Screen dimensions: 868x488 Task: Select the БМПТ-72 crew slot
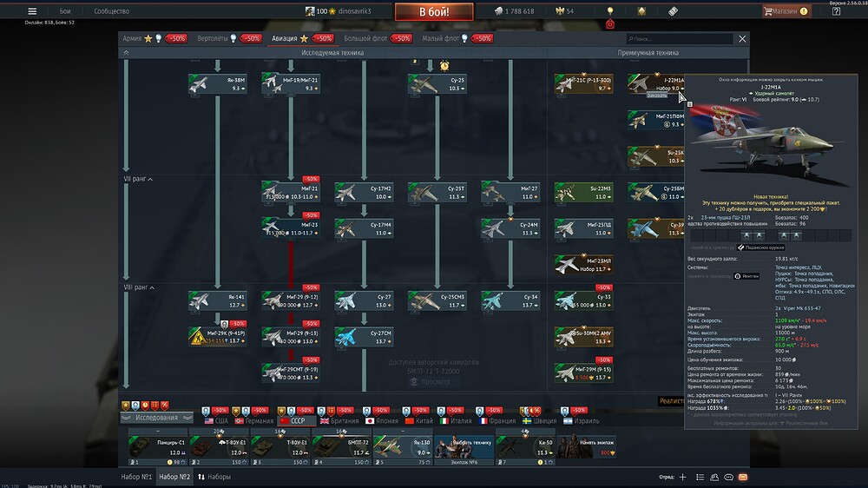coord(341,447)
